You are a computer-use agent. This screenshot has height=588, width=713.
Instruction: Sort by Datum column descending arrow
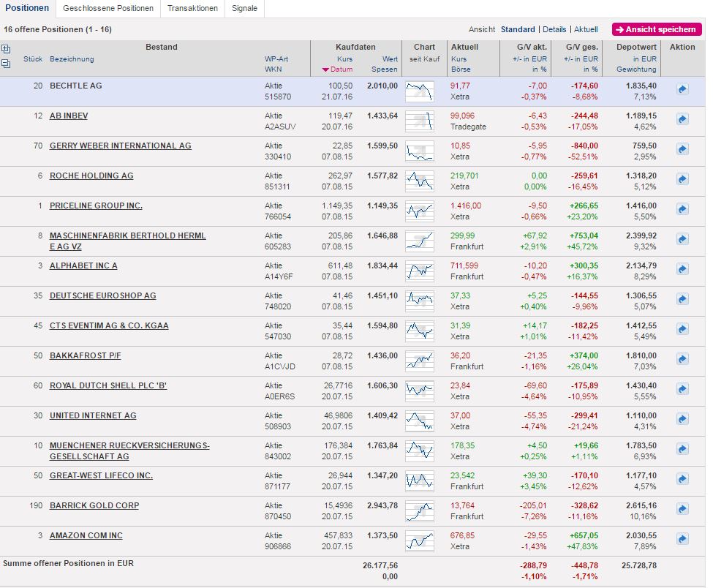tap(337, 69)
